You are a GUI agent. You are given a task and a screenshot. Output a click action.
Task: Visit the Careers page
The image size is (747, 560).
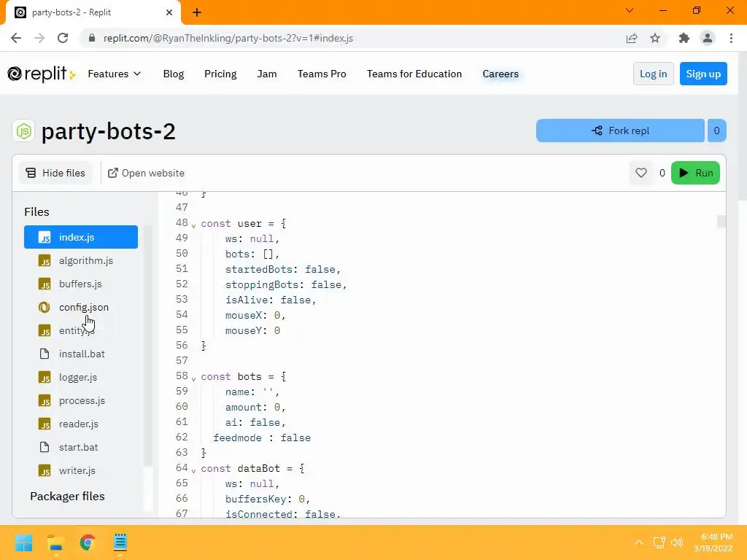pos(500,74)
